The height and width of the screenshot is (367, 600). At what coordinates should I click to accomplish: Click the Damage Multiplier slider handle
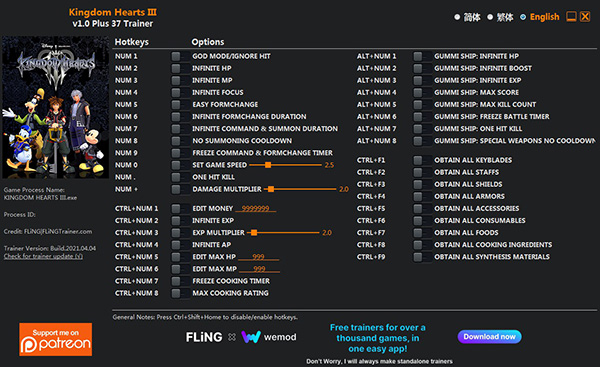[271, 189]
